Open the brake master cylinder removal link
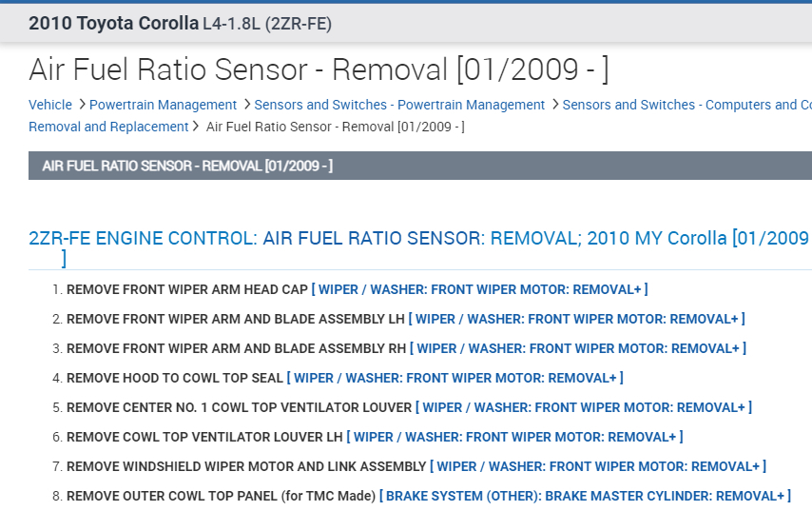The width and height of the screenshot is (812, 511). tap(585, 496)
